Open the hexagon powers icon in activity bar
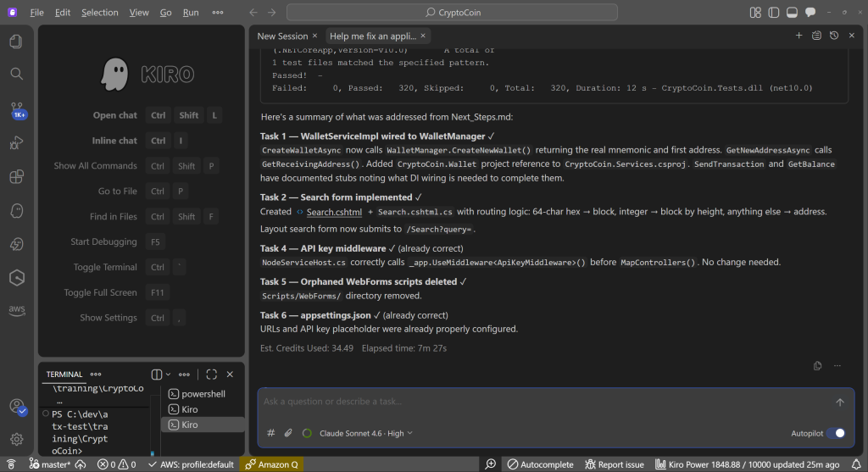The height and width of the screenshot is (472, 868). tap(16, 278)
